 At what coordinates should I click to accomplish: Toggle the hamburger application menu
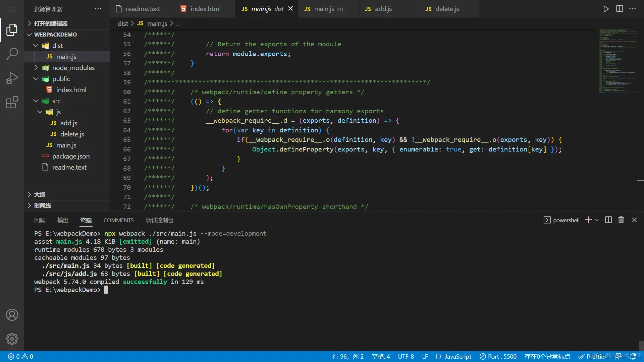[12, 9]
